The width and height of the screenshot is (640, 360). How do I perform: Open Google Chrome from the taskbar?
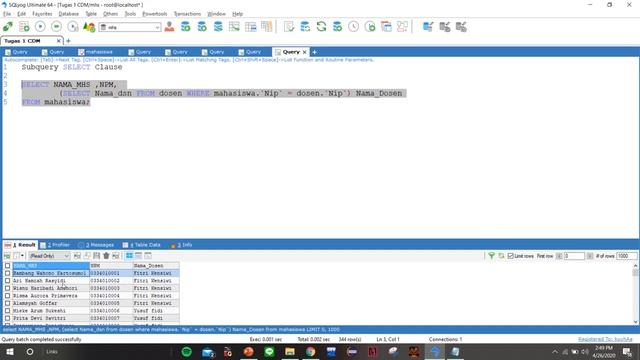point(311,351)
